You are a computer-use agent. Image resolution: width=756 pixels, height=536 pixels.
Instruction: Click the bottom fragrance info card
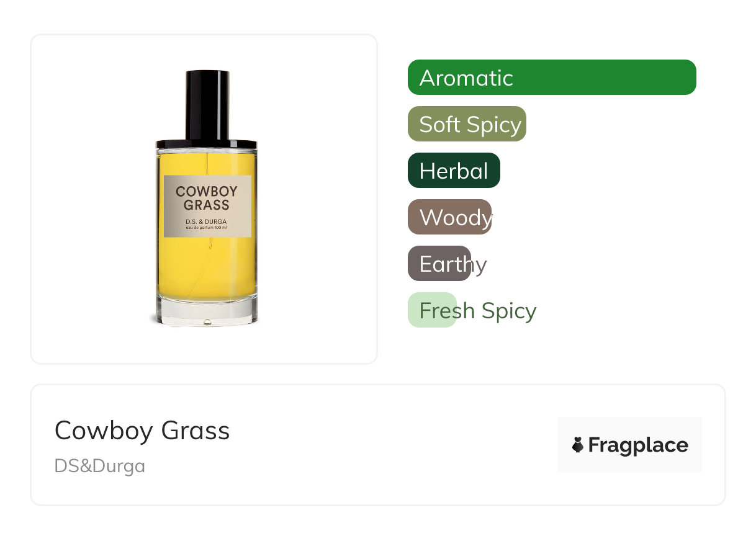pyautogui.click(x=378, y=445)
